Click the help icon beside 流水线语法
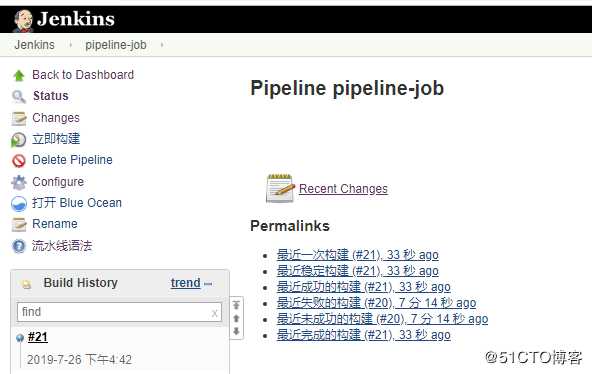Image resolution: width=592 pixels, height=374 pixels. (x=19, y=246)
